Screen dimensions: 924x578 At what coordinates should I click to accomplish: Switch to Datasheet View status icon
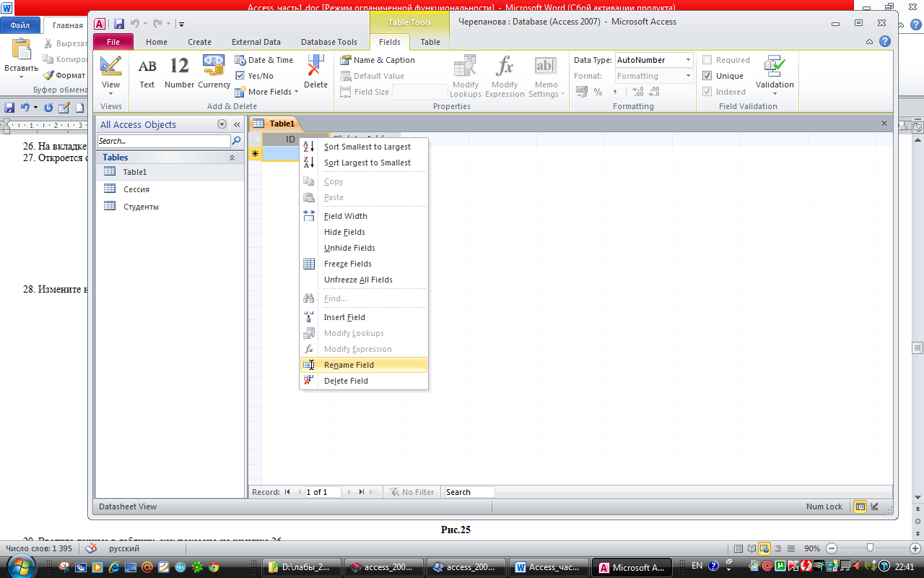point(860,506)
